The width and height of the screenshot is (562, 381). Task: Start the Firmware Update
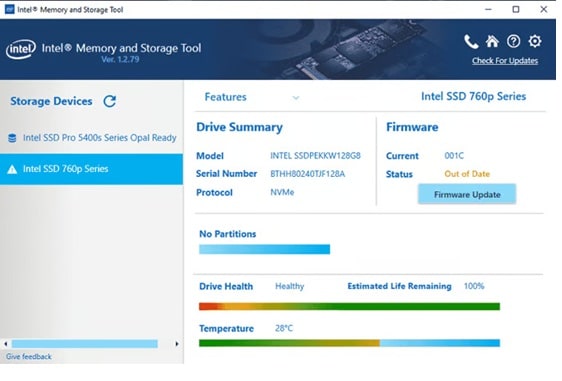click(x=467, y=194)
